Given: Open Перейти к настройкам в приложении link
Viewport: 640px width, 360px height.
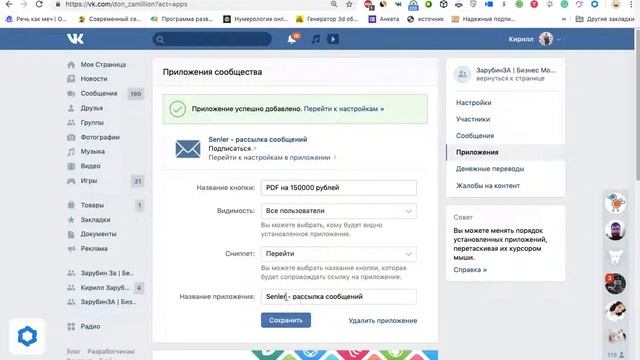Looking at the screenshot, I should tap(269, 158).
